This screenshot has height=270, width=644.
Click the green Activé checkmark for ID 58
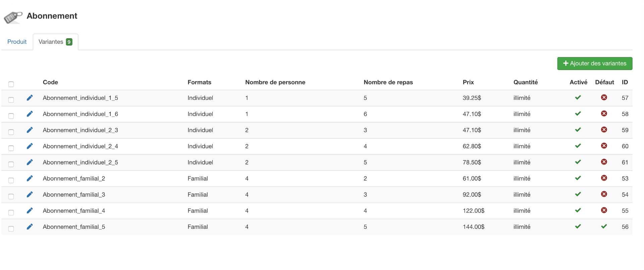(x=578, y=114)
